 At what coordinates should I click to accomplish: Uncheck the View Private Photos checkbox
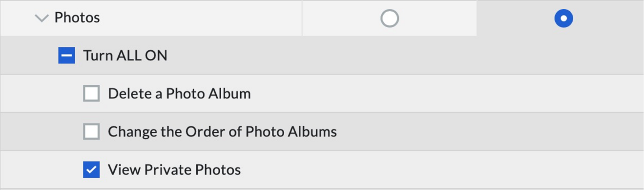tap(91, 170)
